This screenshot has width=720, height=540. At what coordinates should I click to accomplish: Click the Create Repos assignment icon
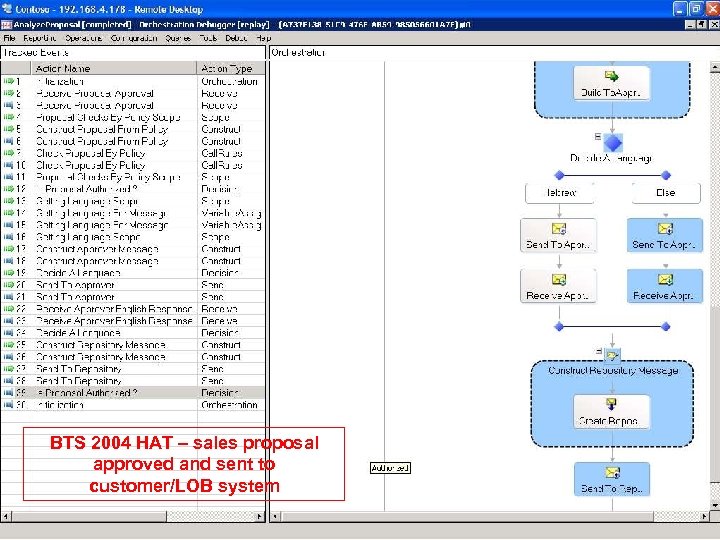(611, 404)
